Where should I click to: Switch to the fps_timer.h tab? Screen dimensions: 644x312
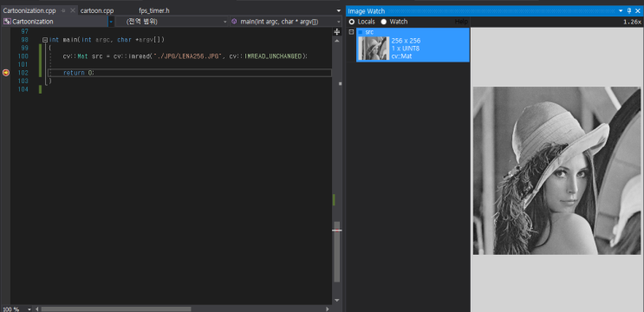[x=154, y=10]
